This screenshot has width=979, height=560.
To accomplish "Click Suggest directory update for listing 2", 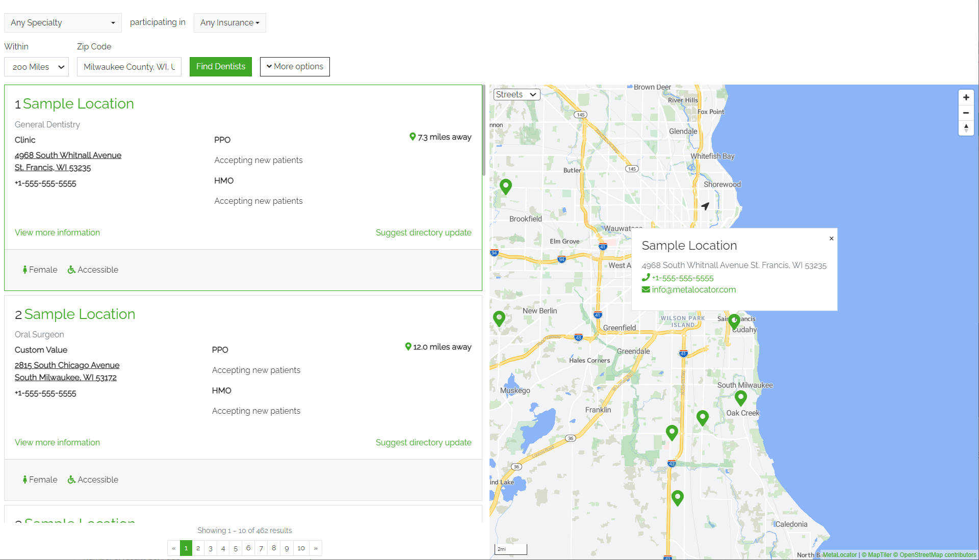I will coord(423,442).
